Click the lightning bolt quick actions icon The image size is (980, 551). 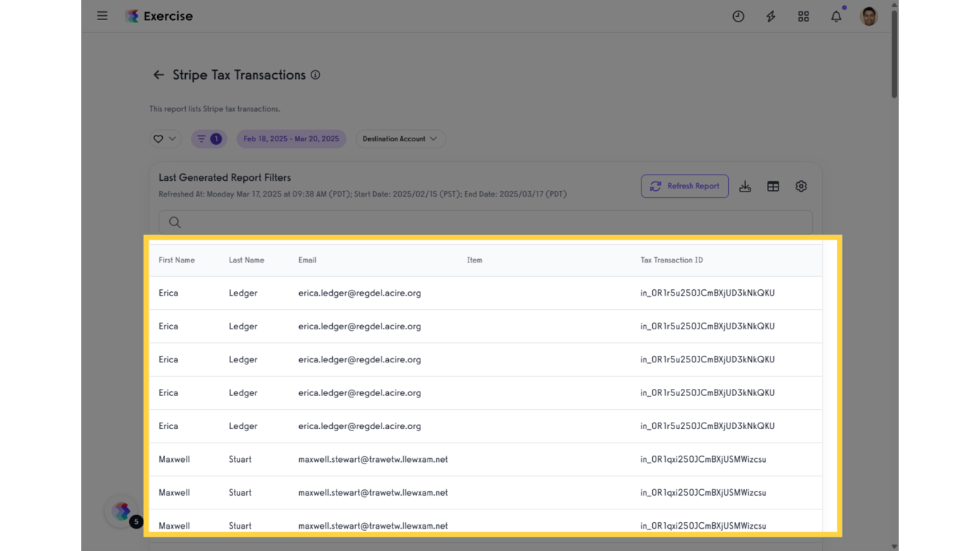click(x=771, y=17)
